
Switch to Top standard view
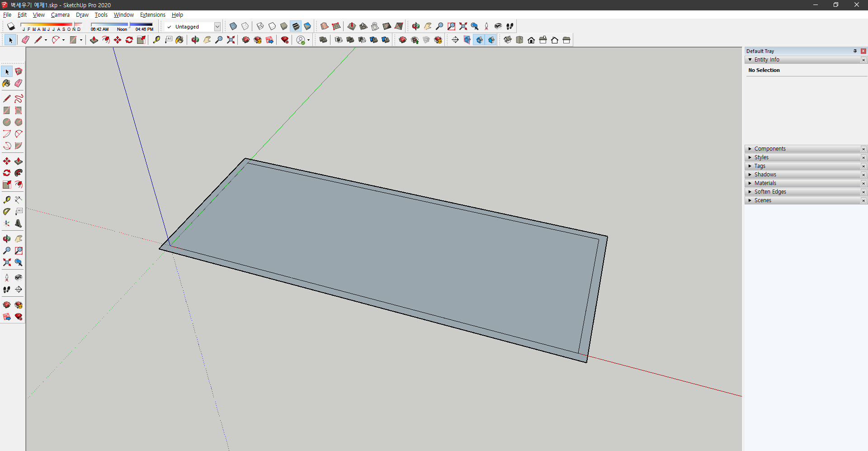(519, 40)
